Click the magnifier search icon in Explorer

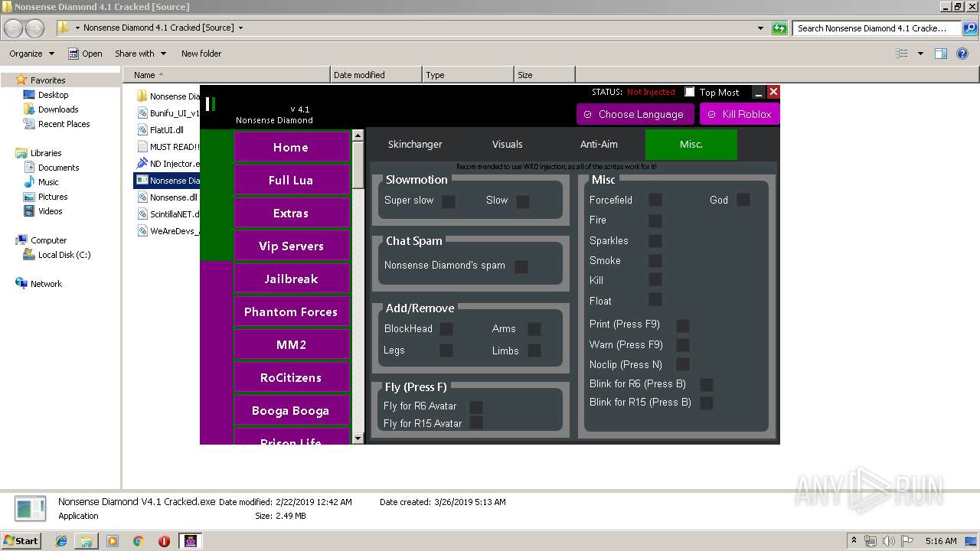point(969,28)
